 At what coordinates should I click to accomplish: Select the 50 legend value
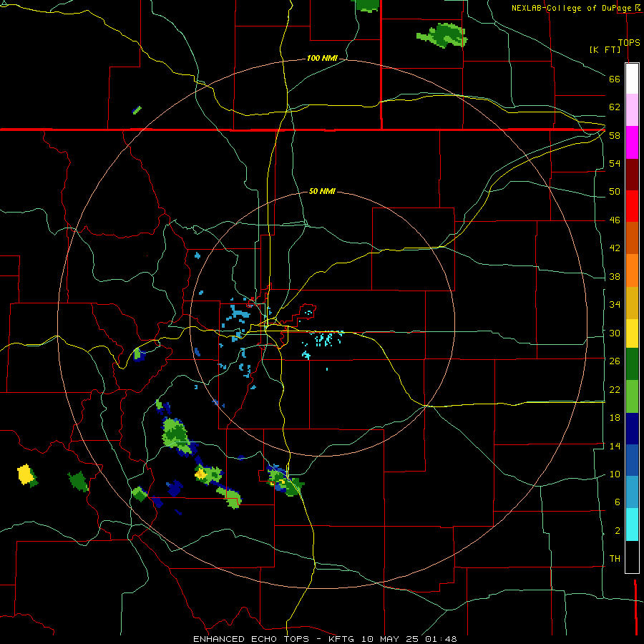(615, 191)
